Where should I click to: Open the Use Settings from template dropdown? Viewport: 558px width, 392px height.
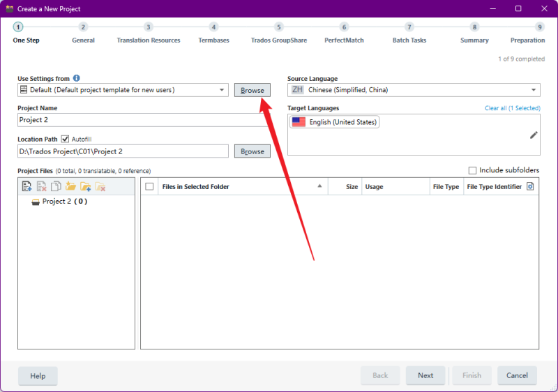pyautogui.click(x=222, y=90)
